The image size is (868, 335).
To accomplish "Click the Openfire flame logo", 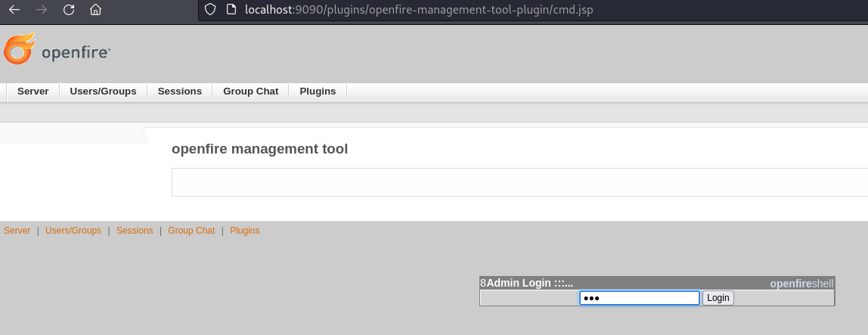I will [x=20, y=48].
